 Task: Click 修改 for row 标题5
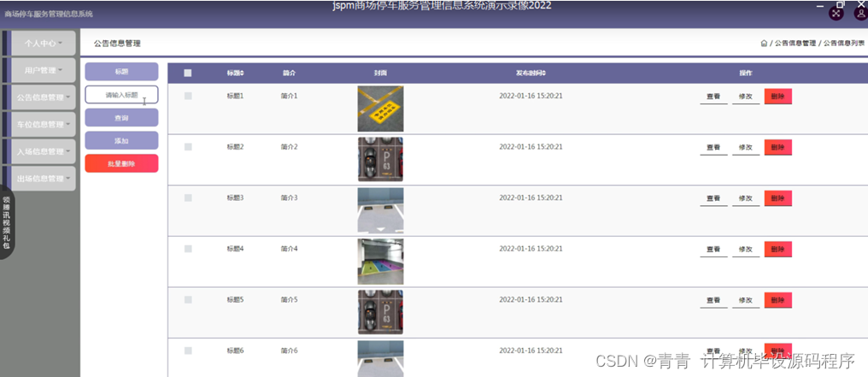tap(746, 300)
